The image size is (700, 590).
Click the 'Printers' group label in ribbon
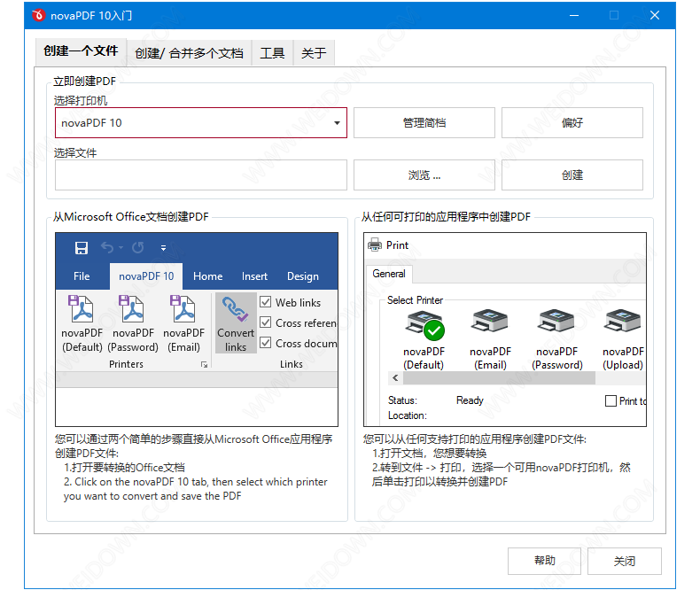click(126, 364)
